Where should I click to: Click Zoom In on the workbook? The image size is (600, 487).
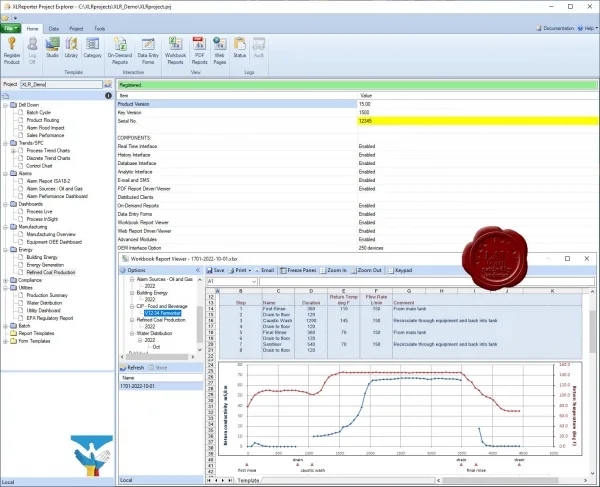[x=333, y=270]
